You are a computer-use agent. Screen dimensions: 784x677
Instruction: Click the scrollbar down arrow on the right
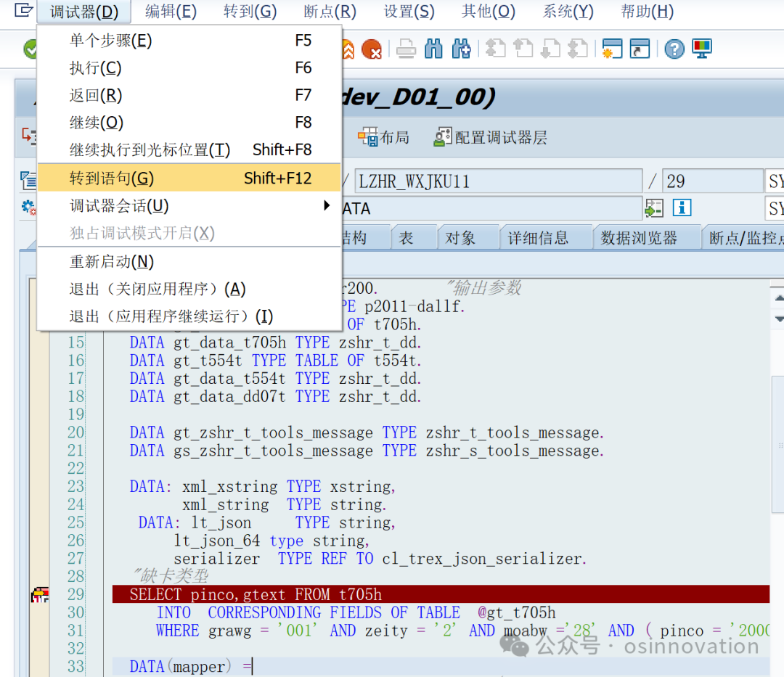pyautogui.click(x=779, y=318)
